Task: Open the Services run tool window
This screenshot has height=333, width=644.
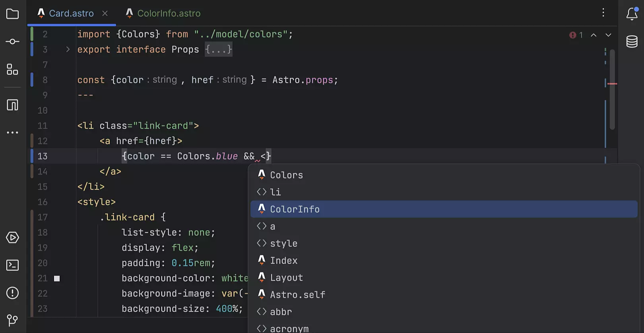Action: click(x=12, y=238)
